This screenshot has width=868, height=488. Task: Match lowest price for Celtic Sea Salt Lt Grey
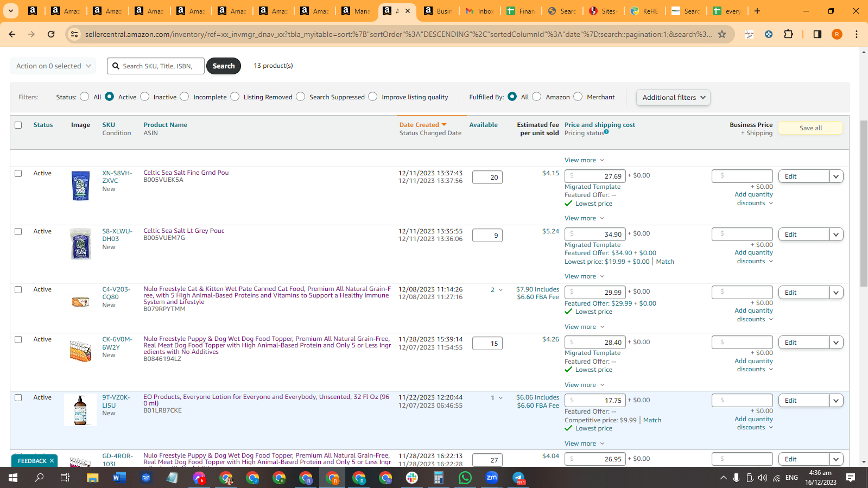(665, 262)
